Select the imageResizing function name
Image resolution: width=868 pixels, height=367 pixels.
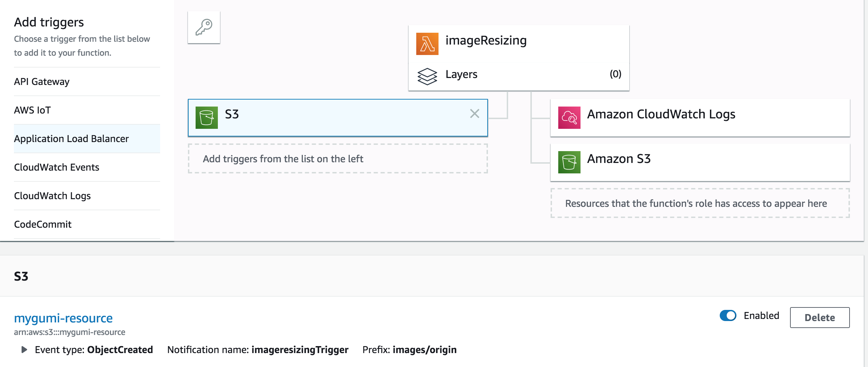486,41
